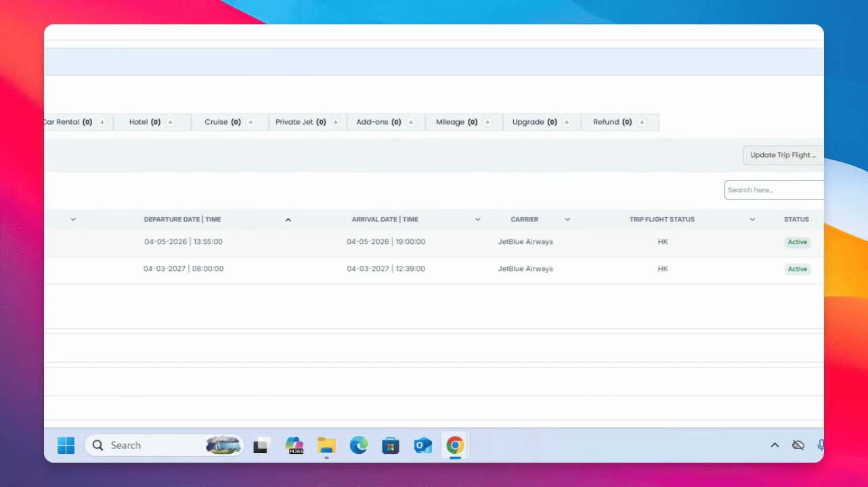Switch to the Upgrade tab
Viewport: 868px width, 487px height.
(x=542, y=122)
